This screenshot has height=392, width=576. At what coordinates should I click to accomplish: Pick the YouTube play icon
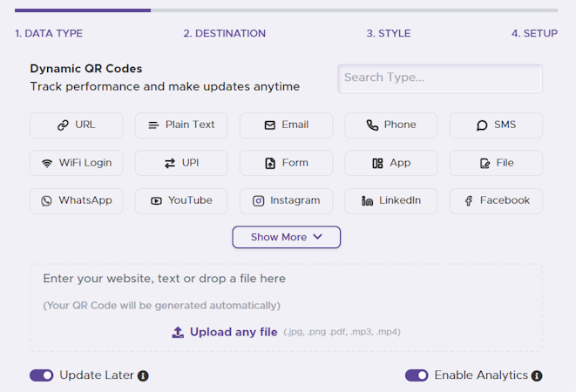pos(156,201)
